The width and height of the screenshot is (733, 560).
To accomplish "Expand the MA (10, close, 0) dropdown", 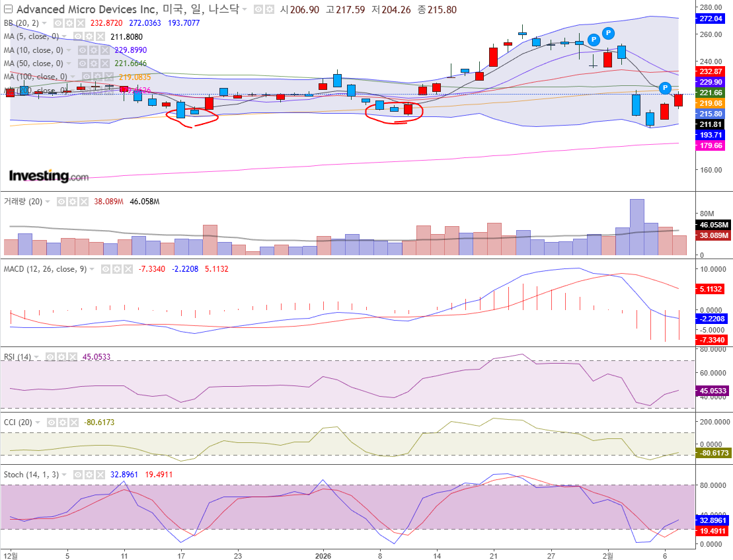I will coord(69,50).
